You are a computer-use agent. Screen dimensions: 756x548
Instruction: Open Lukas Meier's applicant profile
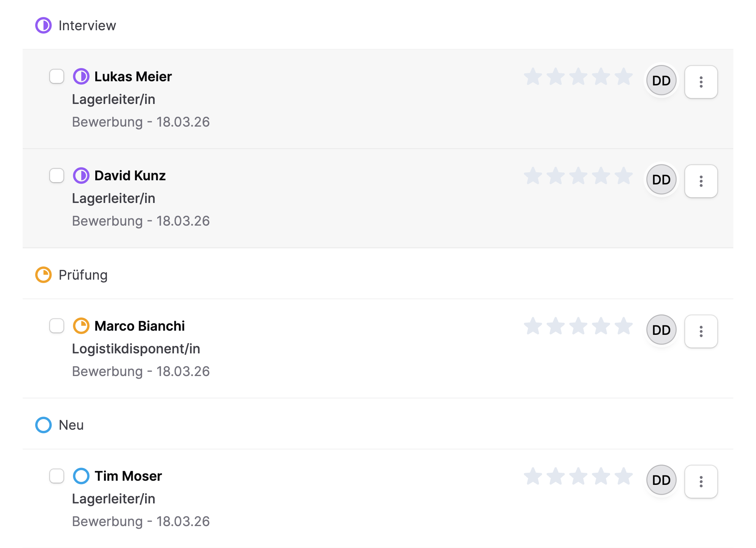point(133,77)
